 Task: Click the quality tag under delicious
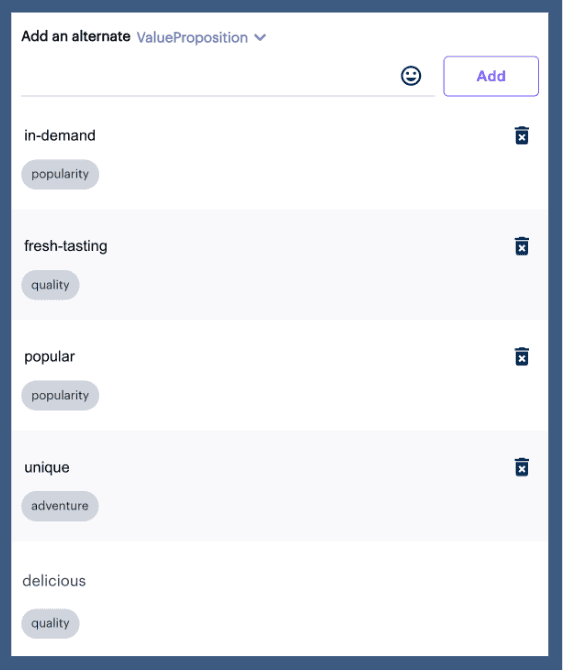[50, 623]
